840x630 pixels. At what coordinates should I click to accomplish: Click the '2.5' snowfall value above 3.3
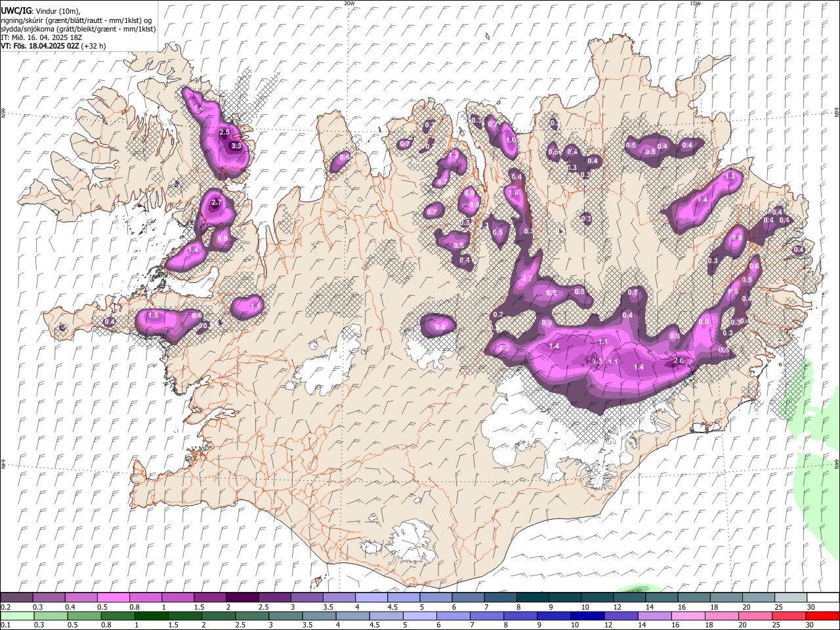tap(224, 133)
